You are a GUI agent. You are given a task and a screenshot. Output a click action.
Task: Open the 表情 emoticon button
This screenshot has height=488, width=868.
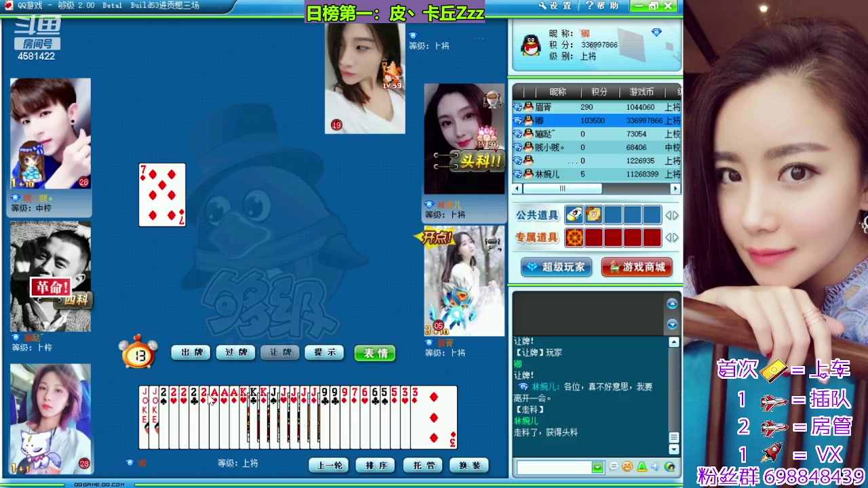pyautogui.click(x=375, y=353)
